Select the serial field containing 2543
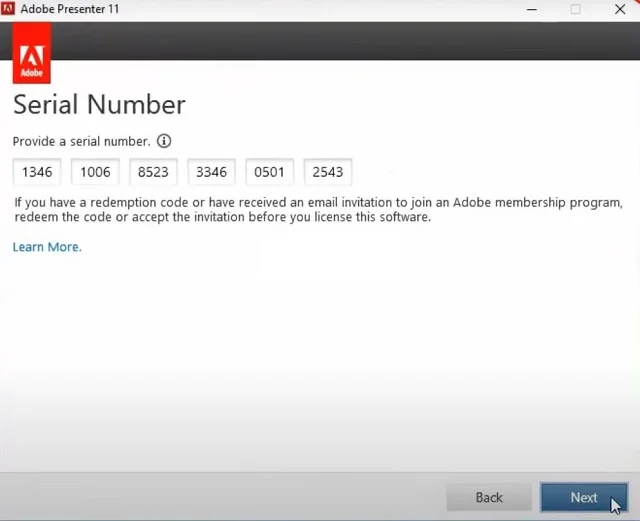Image resolution: width=640 pixels, height=521 pixels. [x=328, y=172]
